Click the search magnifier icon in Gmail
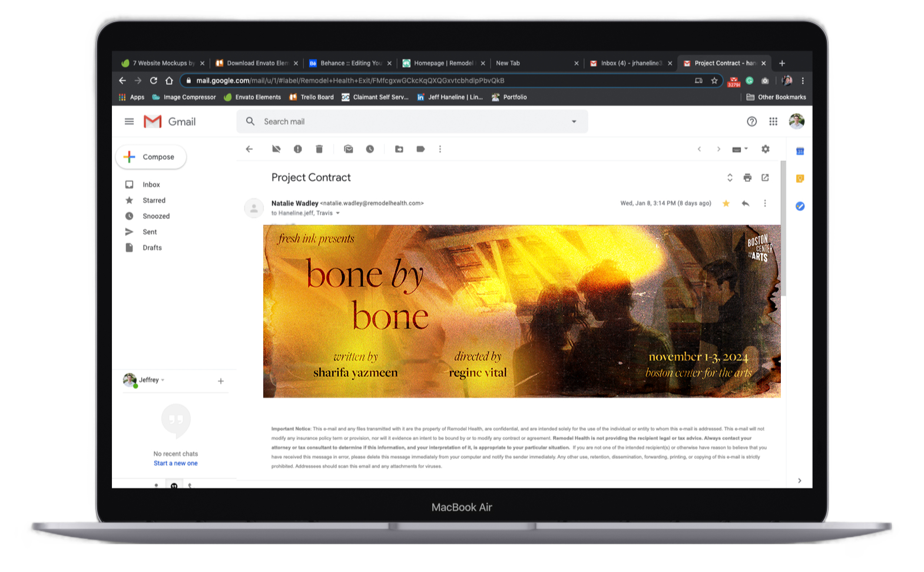The width and height of the screenshot is (924, 572). (x=250, y=121)
